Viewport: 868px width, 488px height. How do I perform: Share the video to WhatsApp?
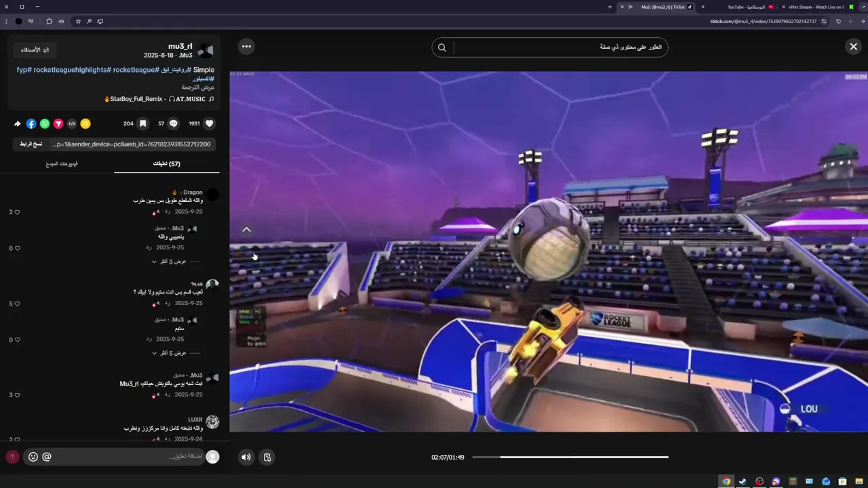pos(45,123)
